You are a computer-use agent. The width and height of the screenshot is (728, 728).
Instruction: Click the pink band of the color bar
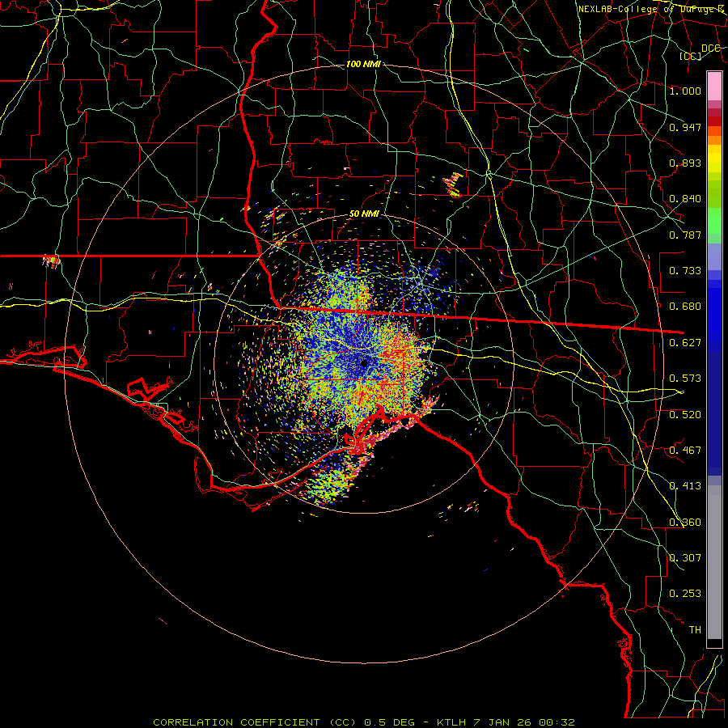[714, 87]
